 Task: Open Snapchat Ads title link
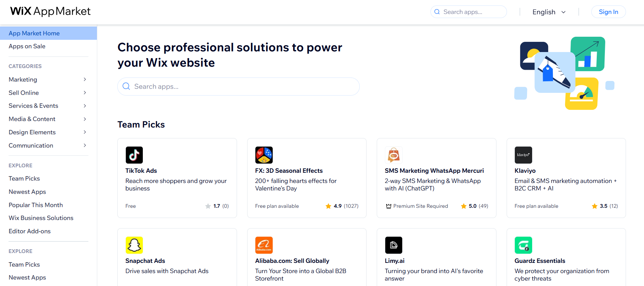pos(145,261)
